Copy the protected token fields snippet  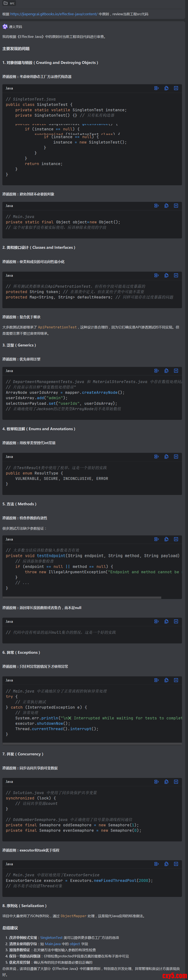166,275
